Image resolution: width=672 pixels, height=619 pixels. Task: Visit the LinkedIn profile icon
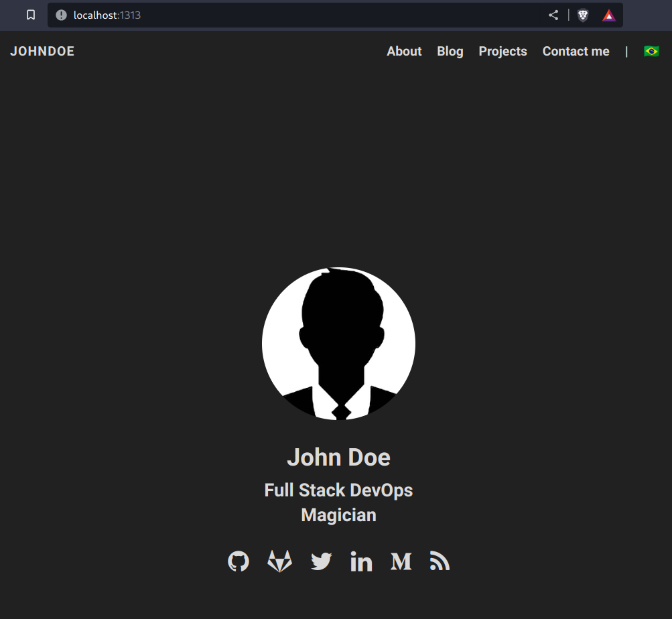[361, 561]
